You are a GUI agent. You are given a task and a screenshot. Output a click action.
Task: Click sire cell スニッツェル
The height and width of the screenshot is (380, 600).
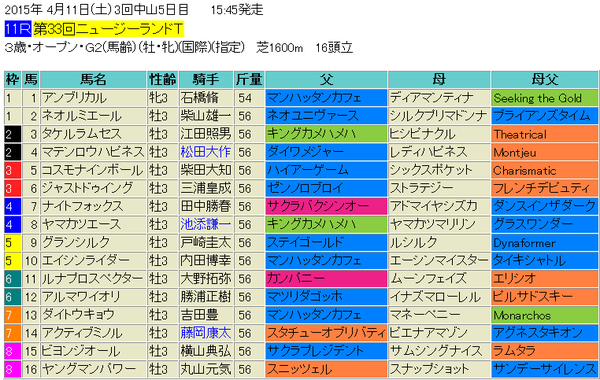click(326, 369)
